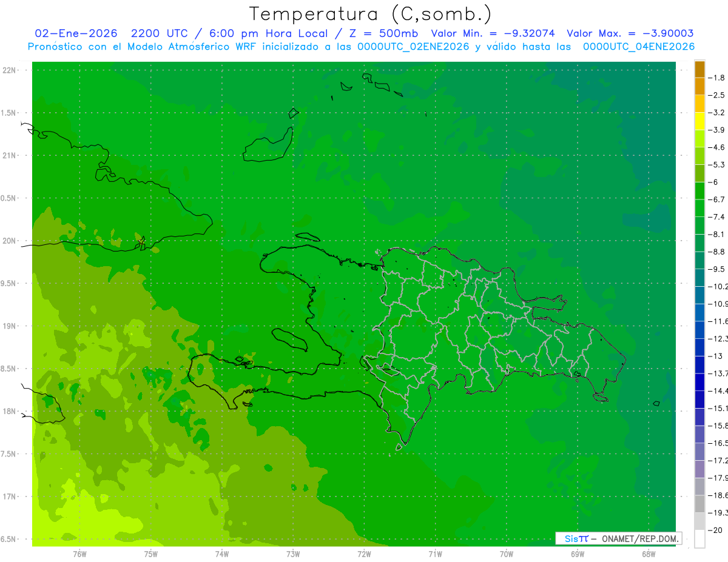The image size is (728, 562).
Task: Click the '72W' longitude axis label
Action: pos(364,554)
